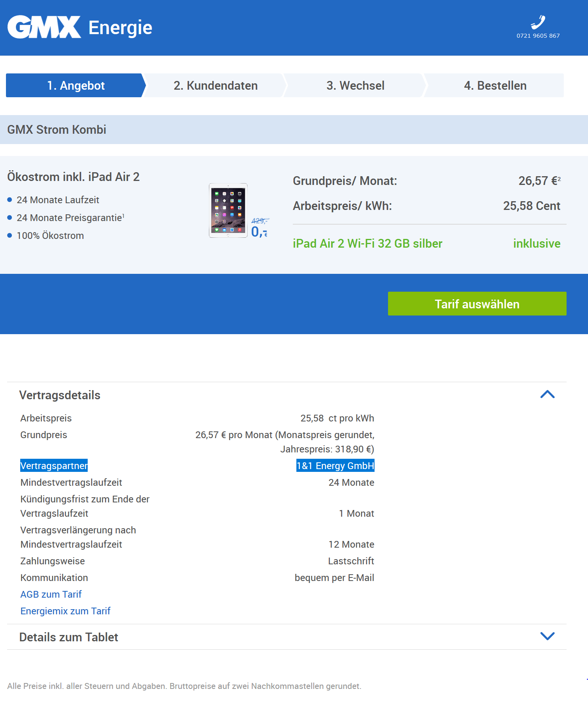Click the GMX logo
The height and width of the screenshot is (706, 588).
pyautogui.click(x=44, y=27)
